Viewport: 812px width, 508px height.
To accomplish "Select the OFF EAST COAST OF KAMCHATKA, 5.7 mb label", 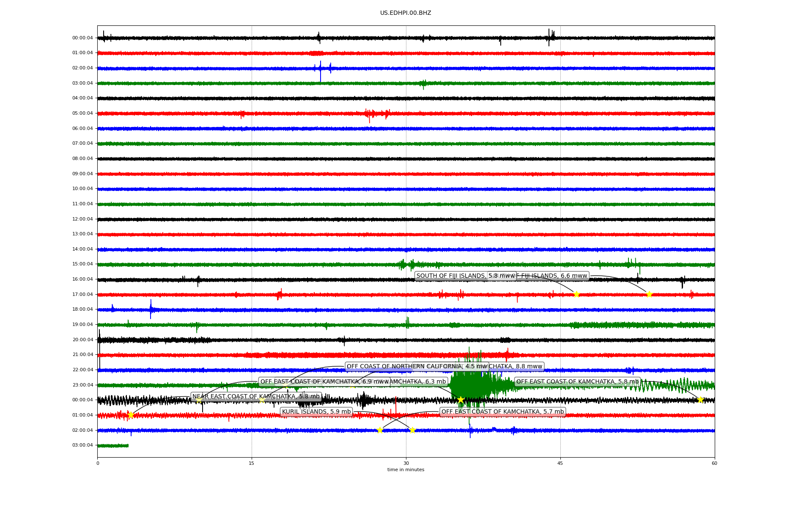I will [x=502, y=412].
